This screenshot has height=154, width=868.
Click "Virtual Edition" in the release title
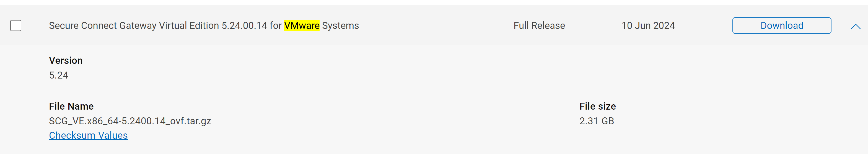189,26
